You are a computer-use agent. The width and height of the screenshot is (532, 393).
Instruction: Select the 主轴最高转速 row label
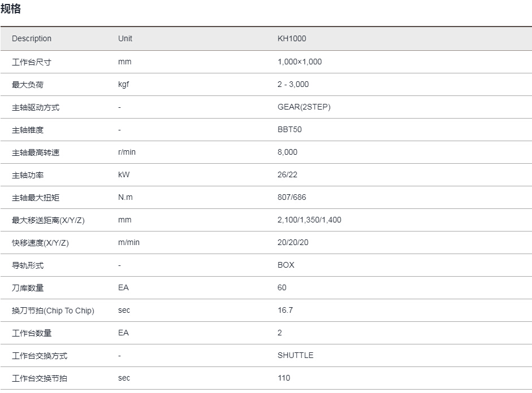point(35,152)
